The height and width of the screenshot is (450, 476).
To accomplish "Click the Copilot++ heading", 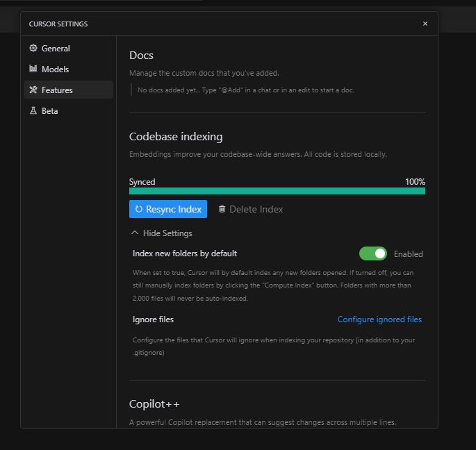I will tap(154, 404).
